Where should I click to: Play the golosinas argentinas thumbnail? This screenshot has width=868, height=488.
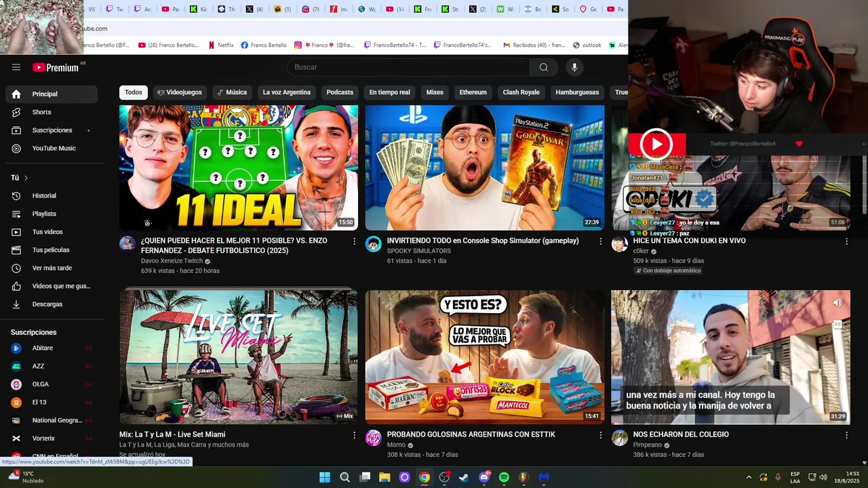[485, 357]
